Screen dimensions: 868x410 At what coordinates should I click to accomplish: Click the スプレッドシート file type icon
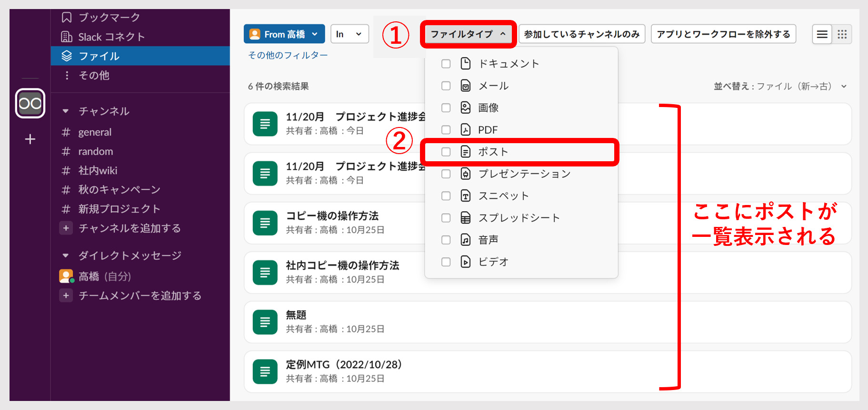pyautogui.click(x=466, y=217)
